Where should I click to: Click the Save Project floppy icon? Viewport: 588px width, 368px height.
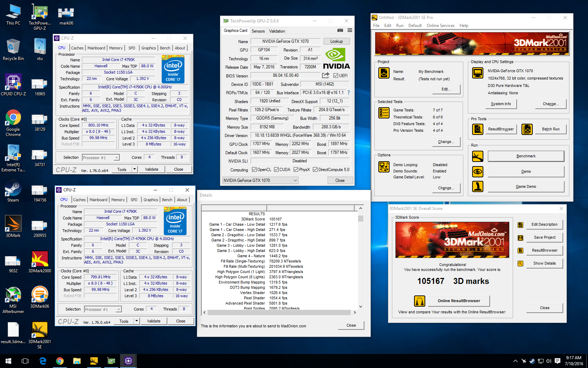(520, 238)
